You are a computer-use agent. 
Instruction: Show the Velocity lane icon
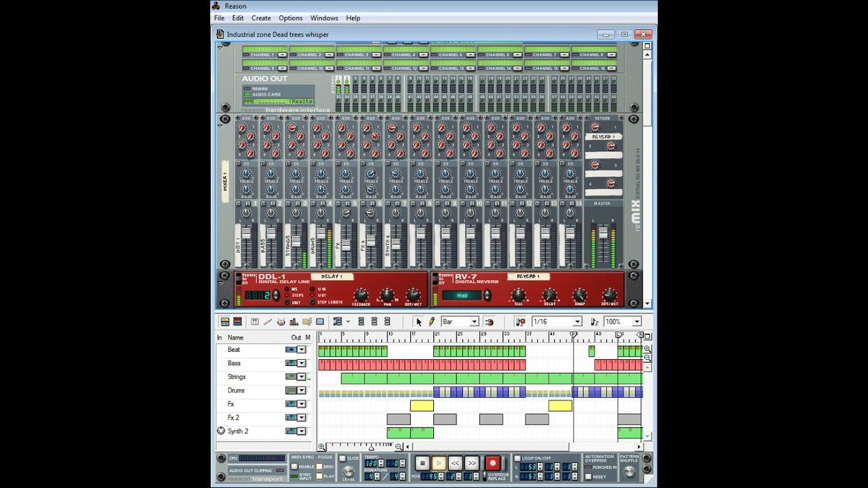[294, 321]
